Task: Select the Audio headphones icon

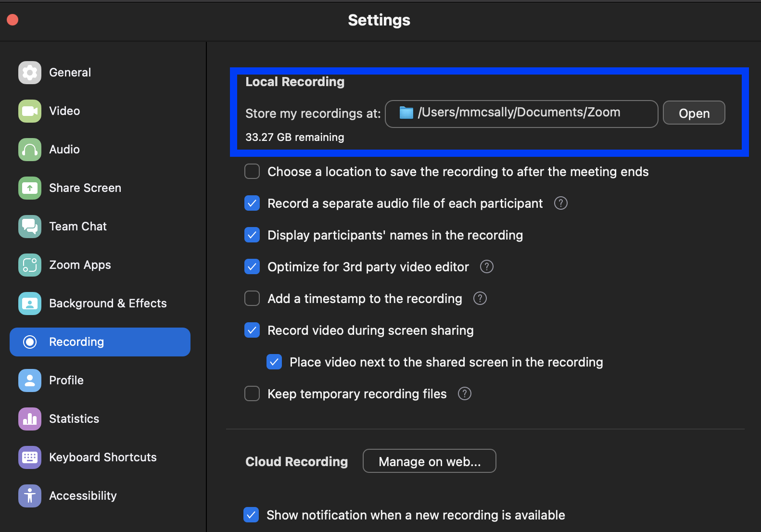Action: point(30,150)
